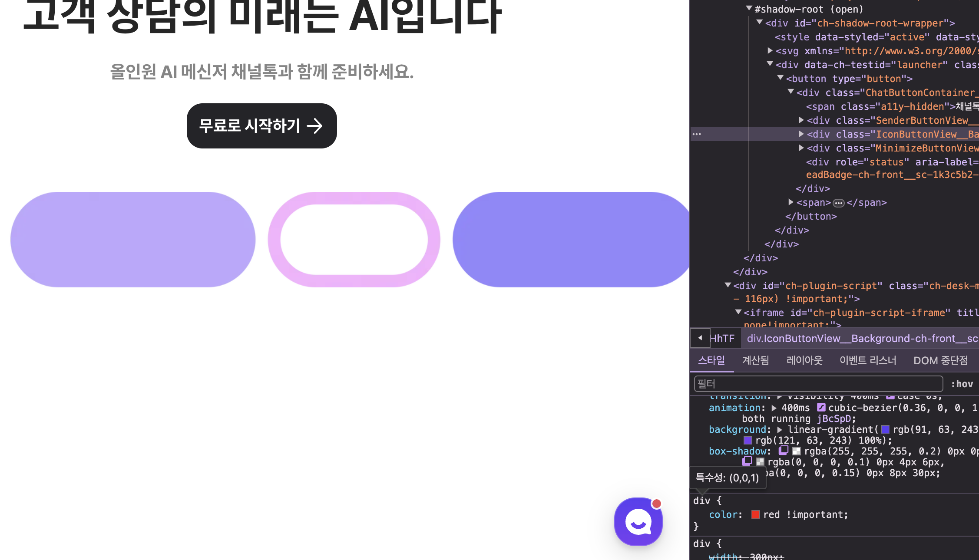Click the cubic-bezier easing editor icon
This screenshot has width=979, height=560.
pos(821,408)
